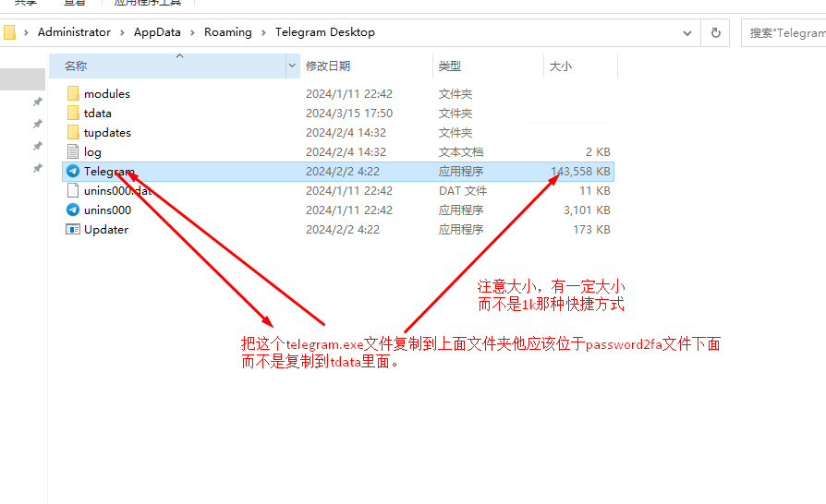Expand chevron after Administrator breadcrumb
This screenshot has width=826, height=504.
pos(122,32)
